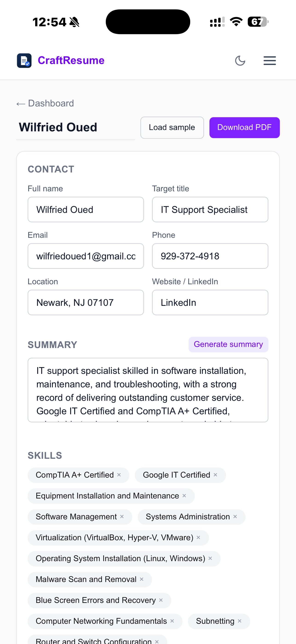Delete Malware Scan and Removal skill
This screenshot has width=296, height=644.
(141, 579)
